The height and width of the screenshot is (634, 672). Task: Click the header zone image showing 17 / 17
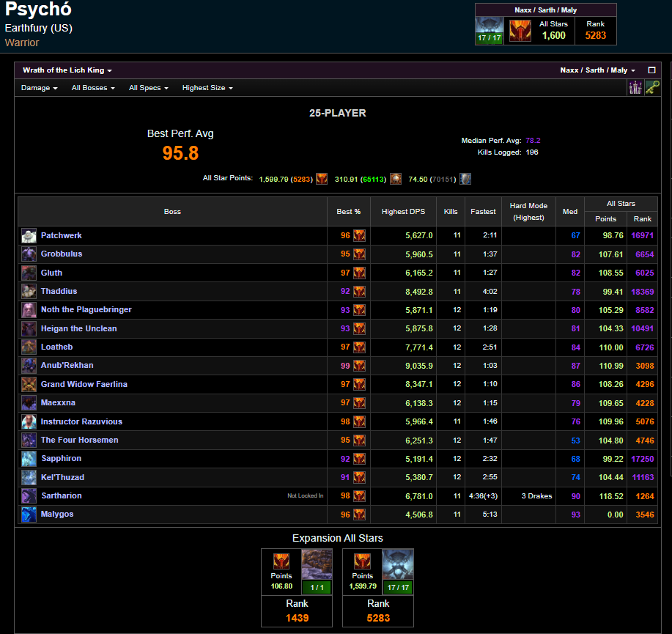coord(490,31)
